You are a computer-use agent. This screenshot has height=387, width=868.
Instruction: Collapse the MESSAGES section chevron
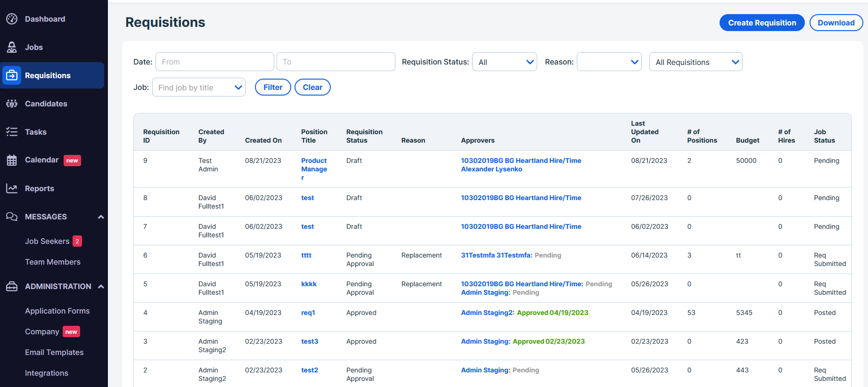101,217
